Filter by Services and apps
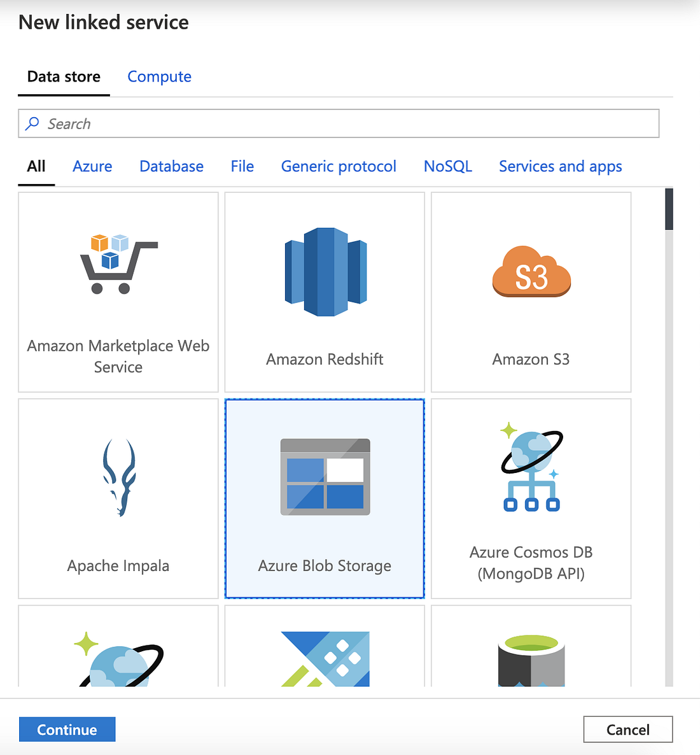700x755 pixels. [560, 166]
